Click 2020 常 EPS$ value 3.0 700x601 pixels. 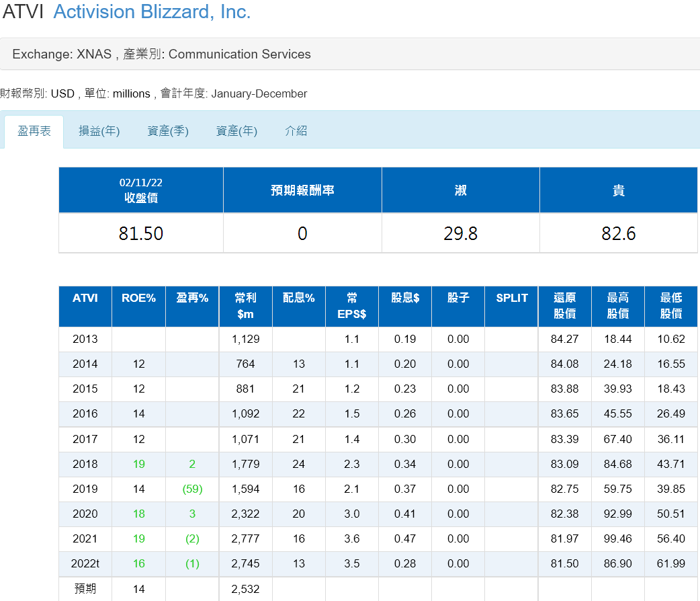coord(352,514)
